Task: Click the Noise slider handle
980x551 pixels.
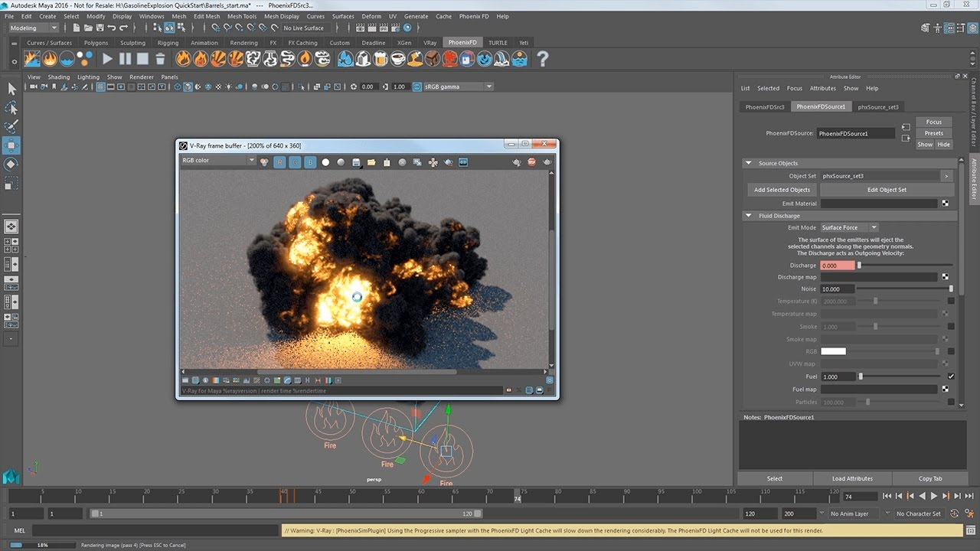Action: pyautogui.click(x=951, y=289)
